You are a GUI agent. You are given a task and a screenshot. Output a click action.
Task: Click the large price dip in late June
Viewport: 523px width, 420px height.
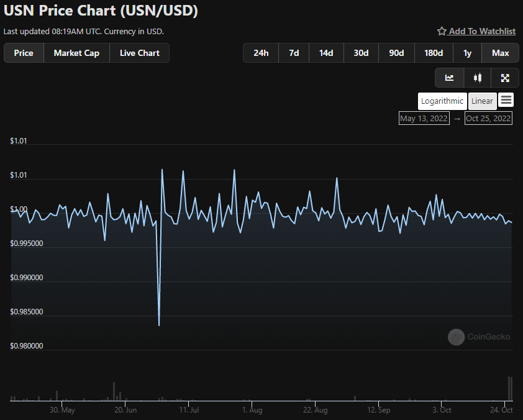click(x=159, y=324)
